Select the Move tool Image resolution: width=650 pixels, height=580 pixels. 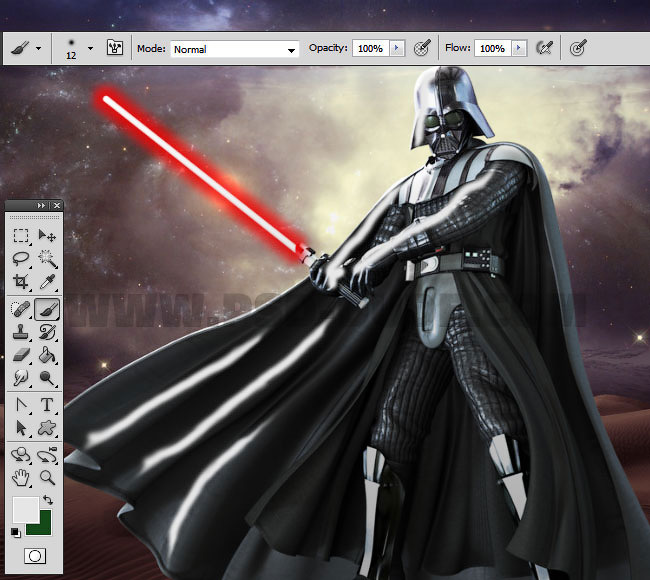tap(47, 235)
